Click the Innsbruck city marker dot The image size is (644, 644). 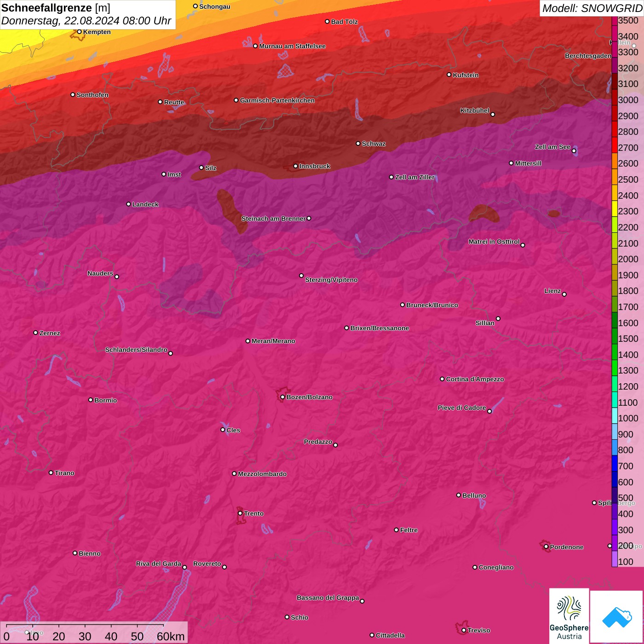pos(296,166)
